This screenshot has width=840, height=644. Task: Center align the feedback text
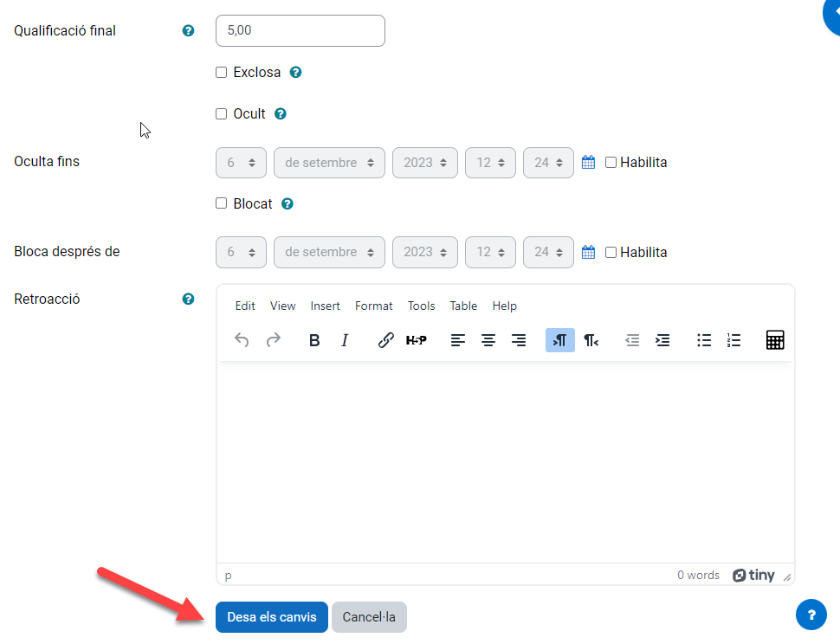488,340
